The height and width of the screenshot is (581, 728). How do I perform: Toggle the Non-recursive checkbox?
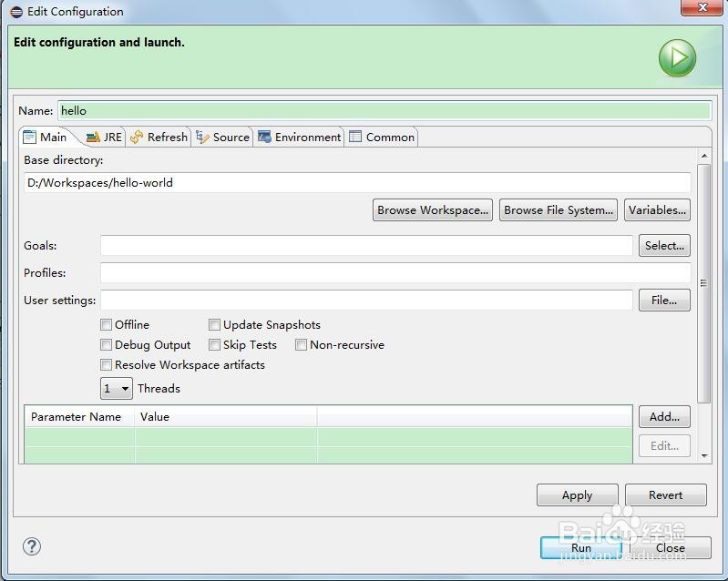tap(301, 345)
